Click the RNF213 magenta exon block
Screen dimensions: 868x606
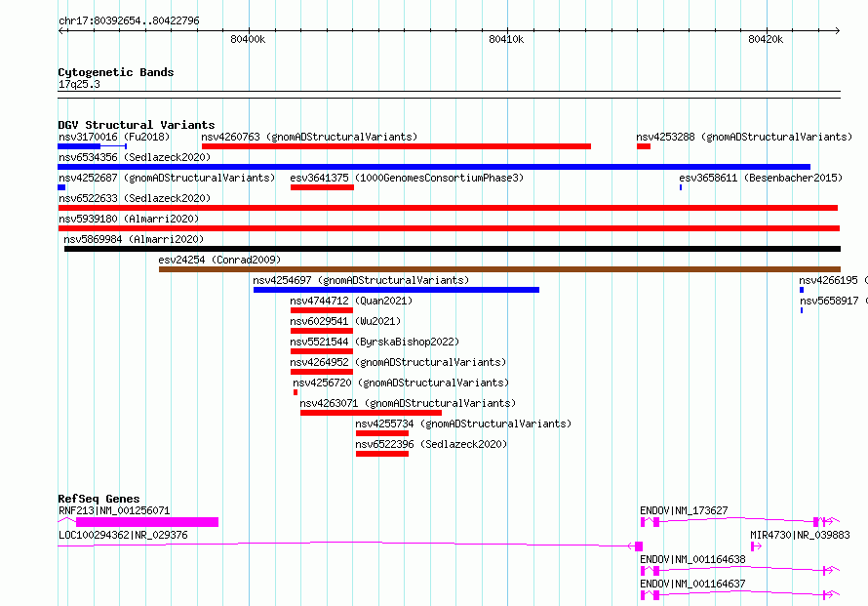[x=147, y=522]
